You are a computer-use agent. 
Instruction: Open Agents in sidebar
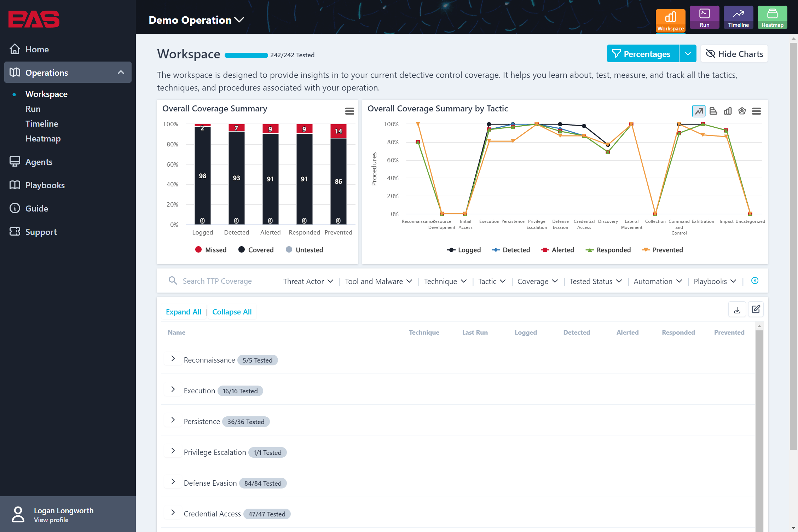tap(68, 162)
